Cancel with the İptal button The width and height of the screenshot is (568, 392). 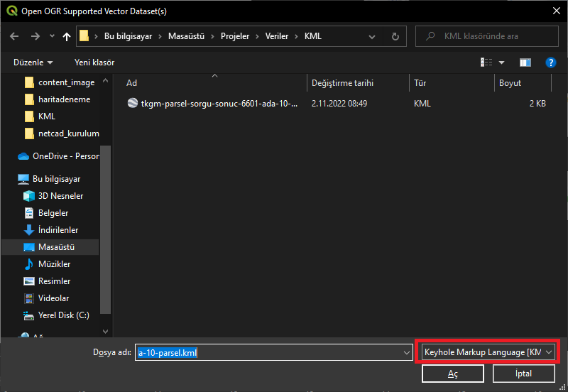pos(523,374)
